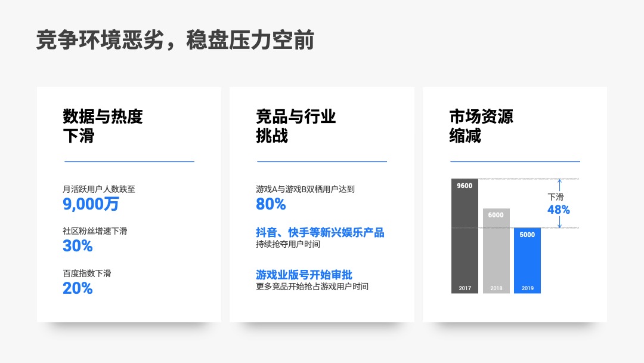Image resolution: width=644 pixels, height=363 pixels.
Task: Click the blue text 游戏业版号开始审批
Action: click(304, 275)
